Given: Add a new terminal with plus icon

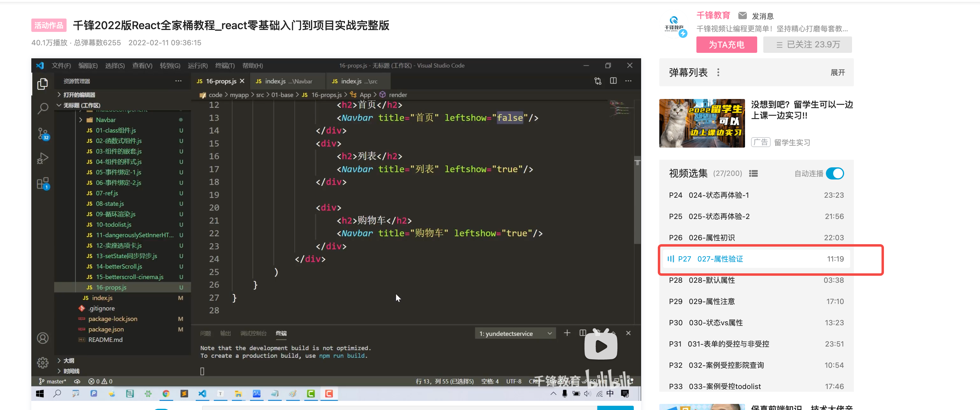Looking at the screenshot, I should pos(567,333).
